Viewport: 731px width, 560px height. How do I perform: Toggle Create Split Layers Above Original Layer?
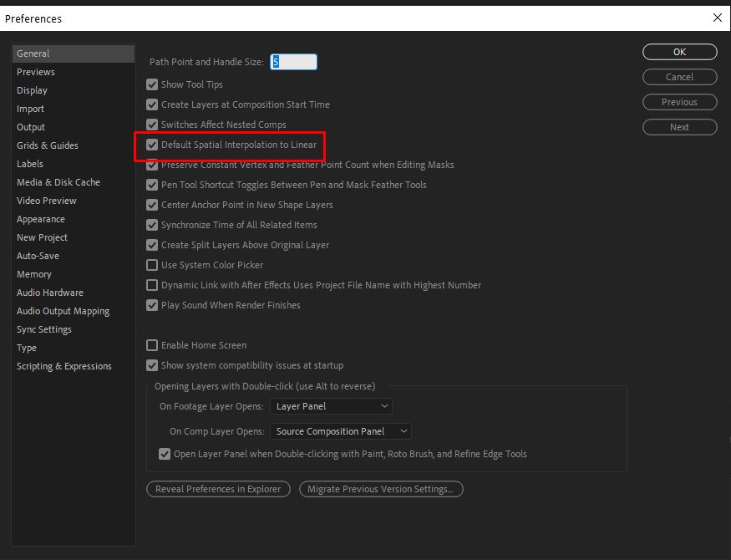click(x=152, y=245)
